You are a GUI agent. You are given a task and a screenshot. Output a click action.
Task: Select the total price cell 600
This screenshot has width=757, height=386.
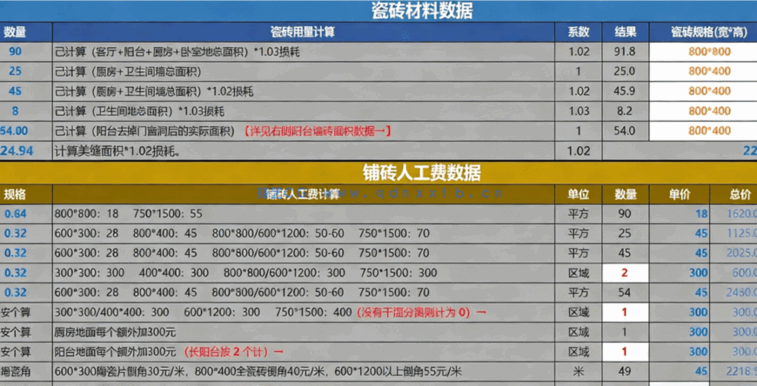pyautogui.click(x=734, y=273)
